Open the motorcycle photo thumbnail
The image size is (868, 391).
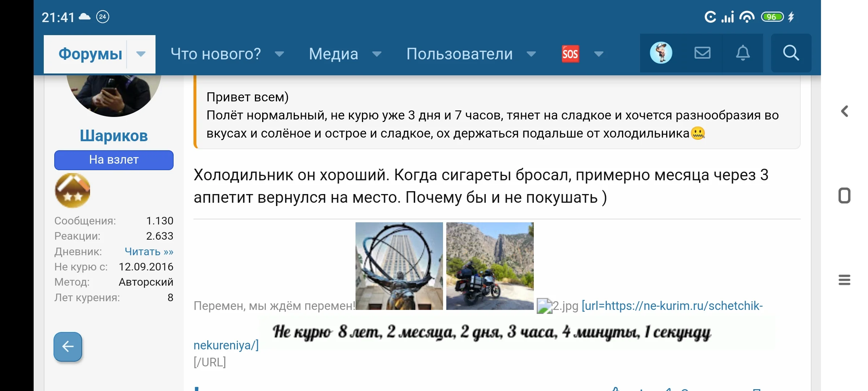(490, 266)
